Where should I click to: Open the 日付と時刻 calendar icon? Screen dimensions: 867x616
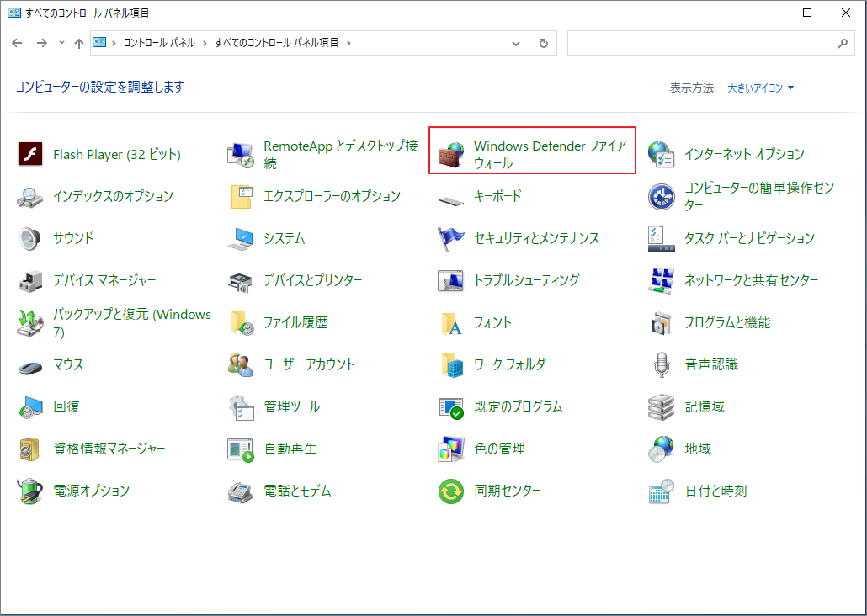(x=662, y=491)
